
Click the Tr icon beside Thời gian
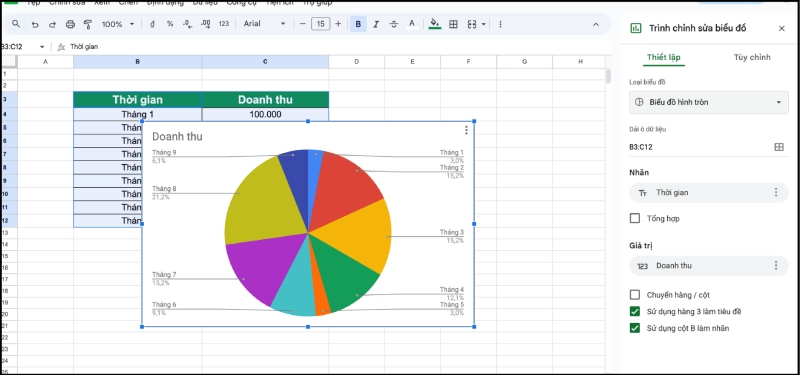coord(643,193)
